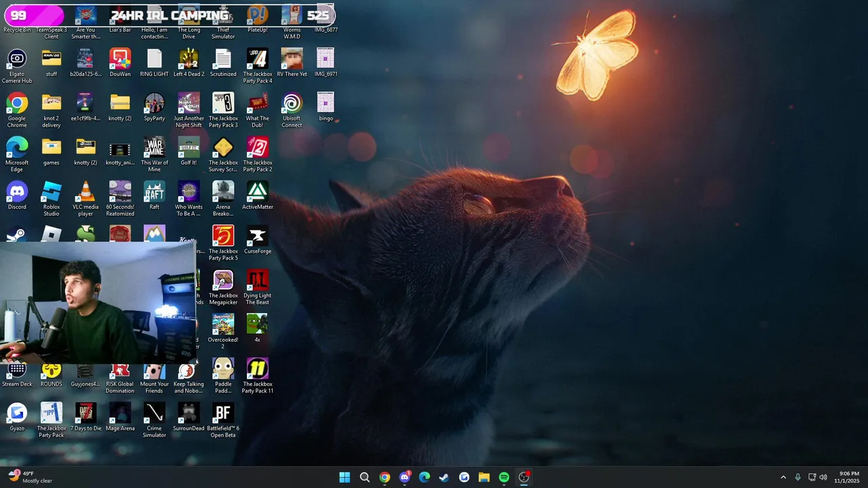Select the Mage Arena shortcut
Image resolution: width=868 pixels, height=488 pixels.
click(x=120, y=417)
